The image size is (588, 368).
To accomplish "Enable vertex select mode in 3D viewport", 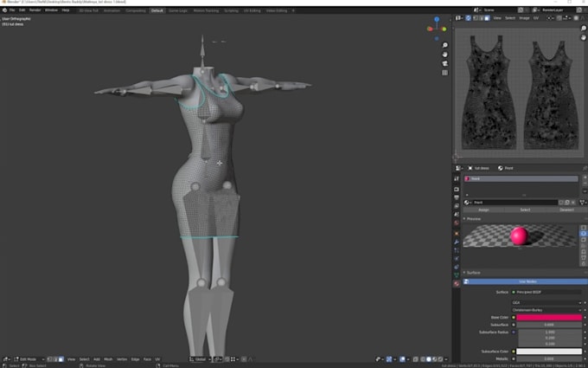I will 50,359.
